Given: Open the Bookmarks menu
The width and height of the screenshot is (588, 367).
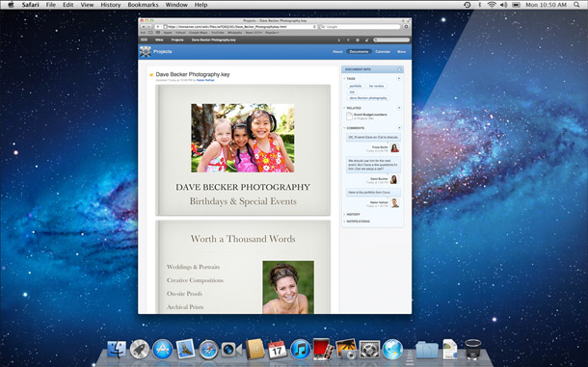Looking at the screenshot, I should click(143, 5).
